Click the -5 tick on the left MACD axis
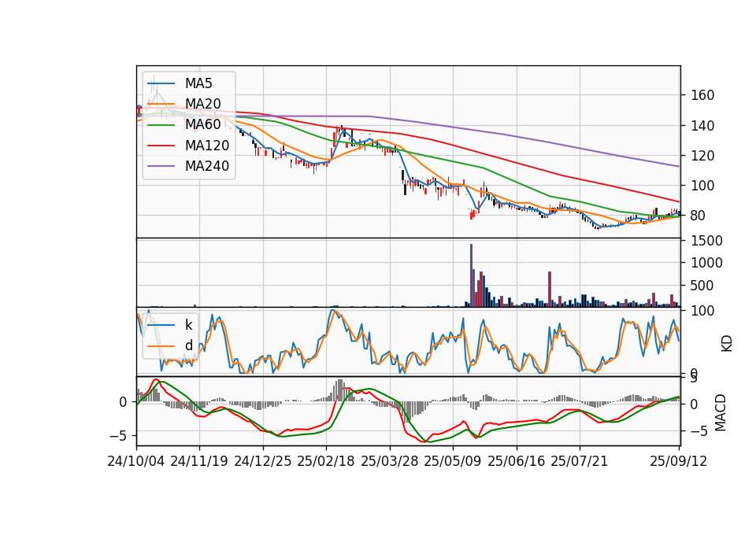 (x=118, y=435)
